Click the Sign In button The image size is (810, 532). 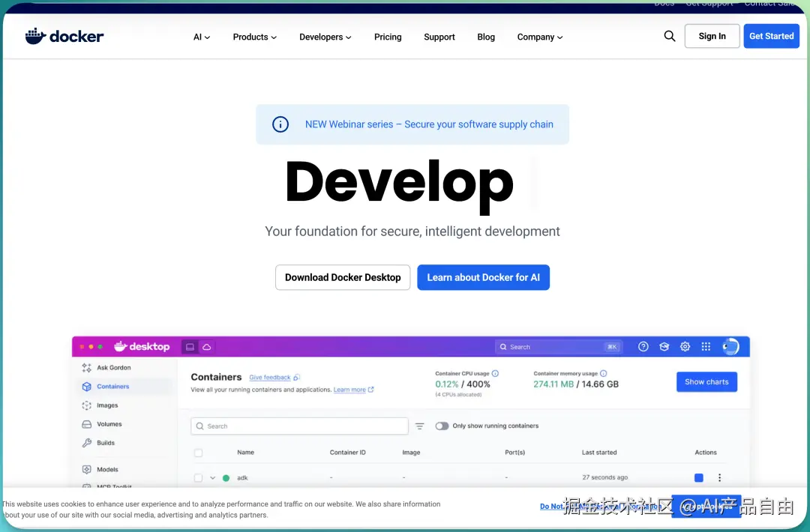[x=712, y=36]
